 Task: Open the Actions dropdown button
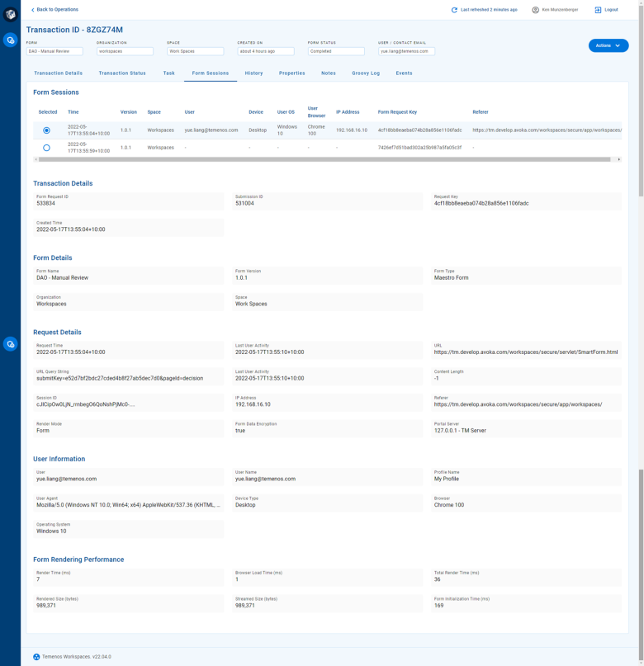[608, 45]
